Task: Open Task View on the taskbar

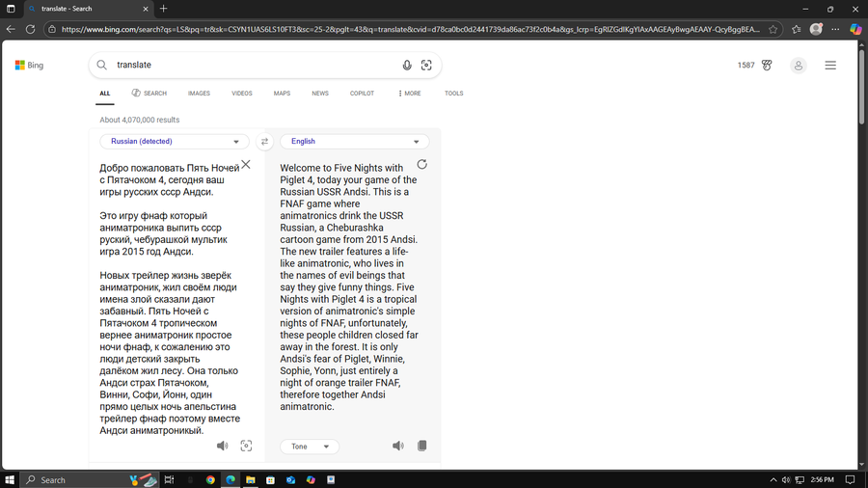Action: click(x=169, y=479)
